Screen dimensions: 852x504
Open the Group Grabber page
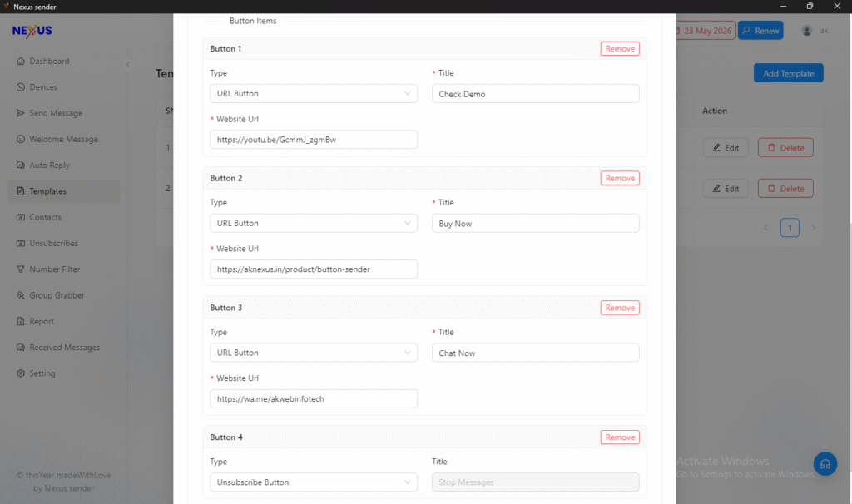(x=63, y=295)
